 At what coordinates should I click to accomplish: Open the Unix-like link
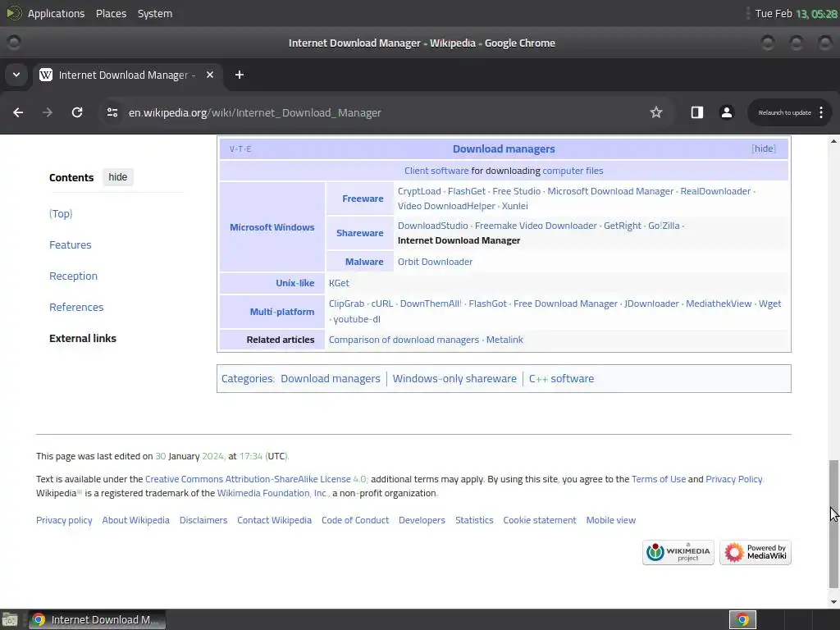pos(295,283)
